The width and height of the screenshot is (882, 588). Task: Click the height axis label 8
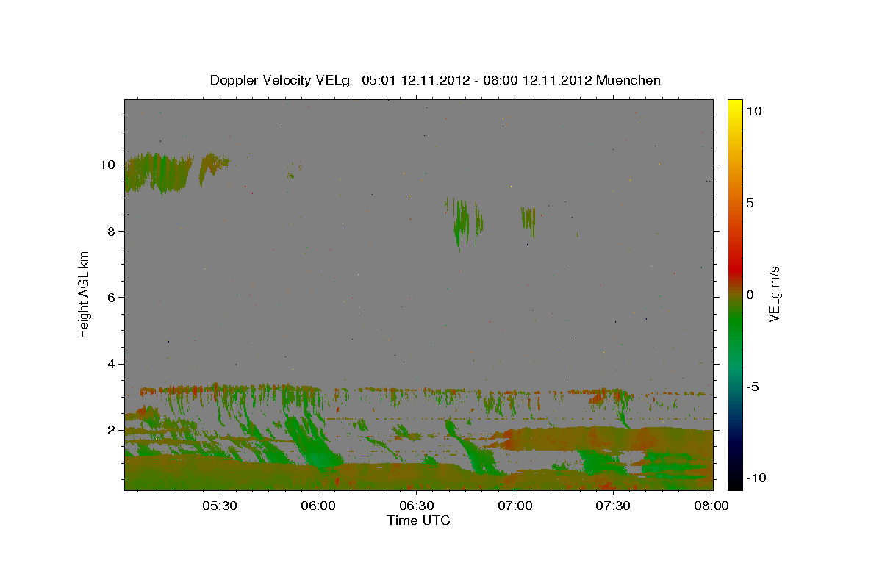pos(112,231)
